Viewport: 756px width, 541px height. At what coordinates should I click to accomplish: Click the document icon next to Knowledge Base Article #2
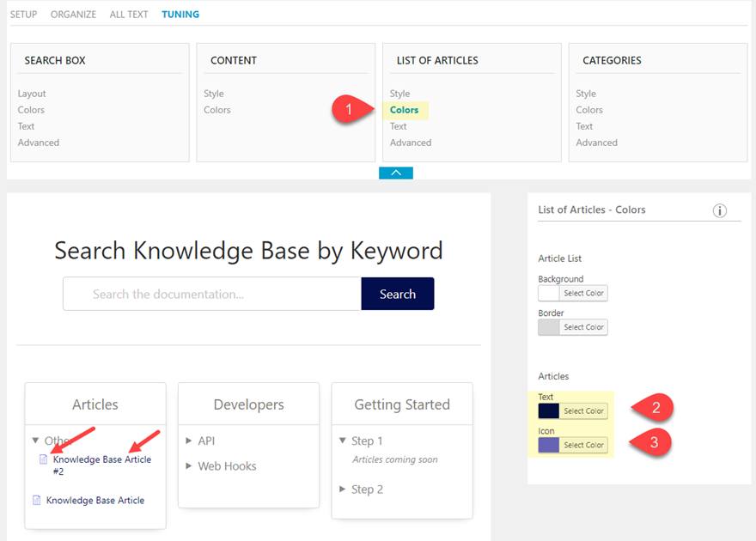point(44,459)
